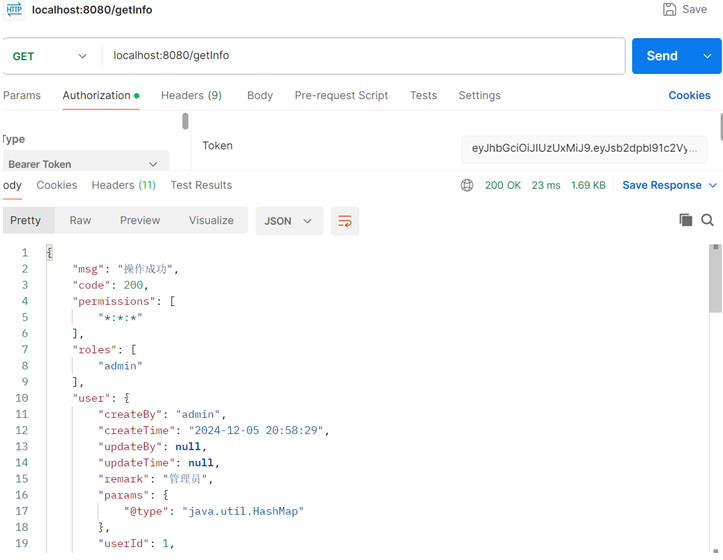Click the "updateBy" null value

[188, 447]
